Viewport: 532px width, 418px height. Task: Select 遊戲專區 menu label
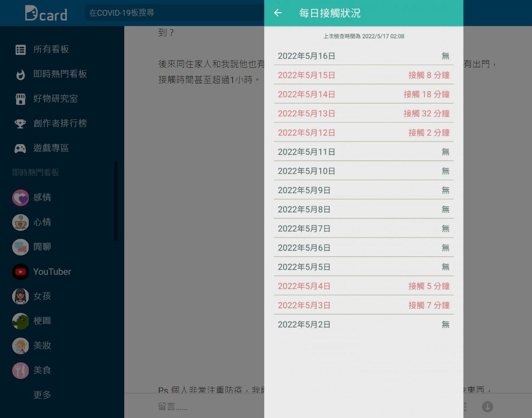(51, 148)
